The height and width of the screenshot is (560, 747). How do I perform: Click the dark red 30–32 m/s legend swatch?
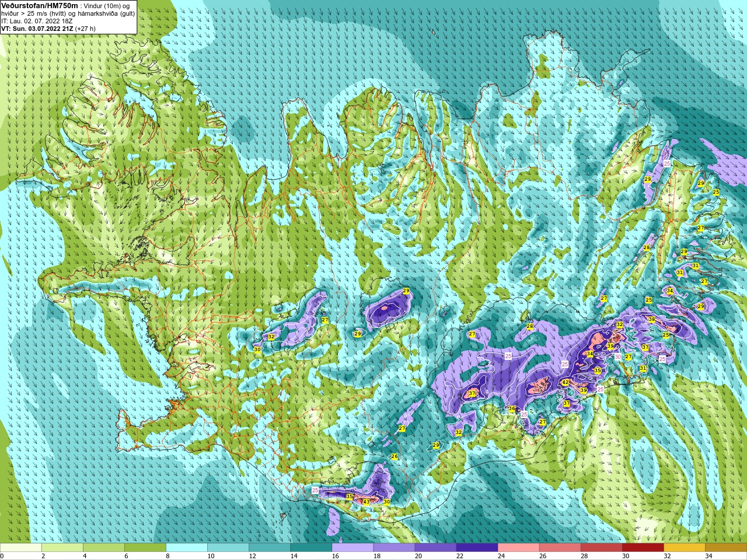tap(643, 548)
